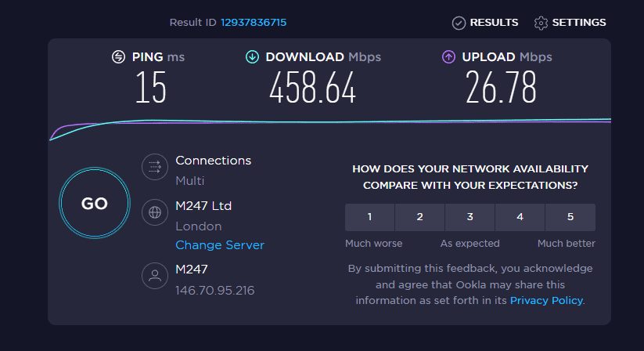
Task: Select rating 2 for network availability
Action: tap(419, 217)
